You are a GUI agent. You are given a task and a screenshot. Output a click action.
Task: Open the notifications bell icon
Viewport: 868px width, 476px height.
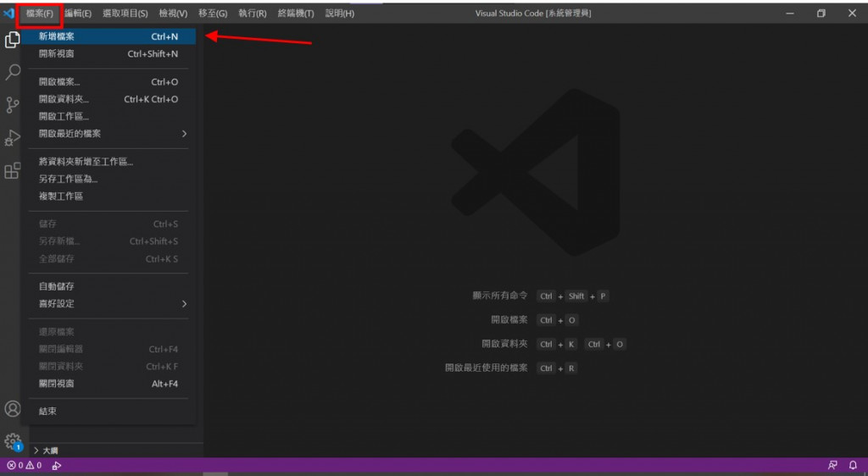[x=853, y=466]
